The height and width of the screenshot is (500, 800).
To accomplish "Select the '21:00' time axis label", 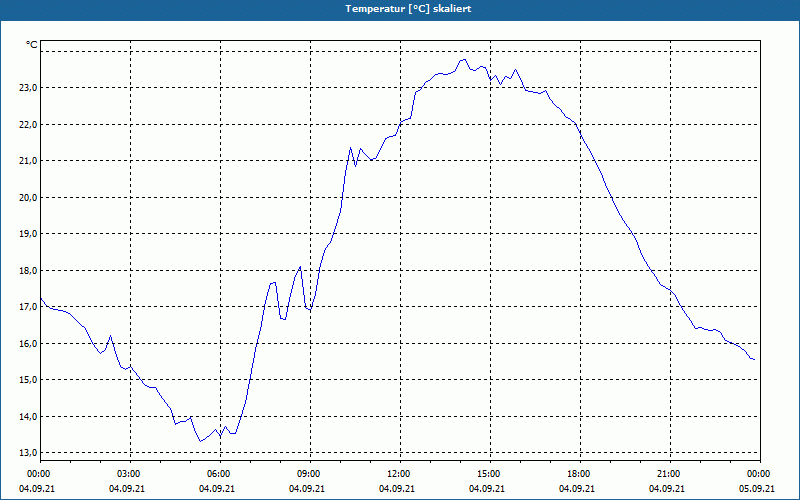I will pyautogui.click(x=670, y=474).
